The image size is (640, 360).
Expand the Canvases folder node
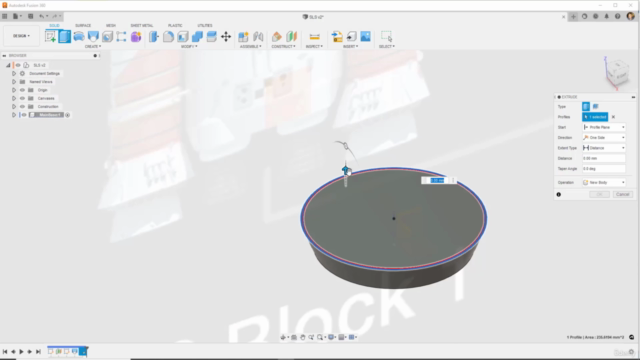[14, 98]
